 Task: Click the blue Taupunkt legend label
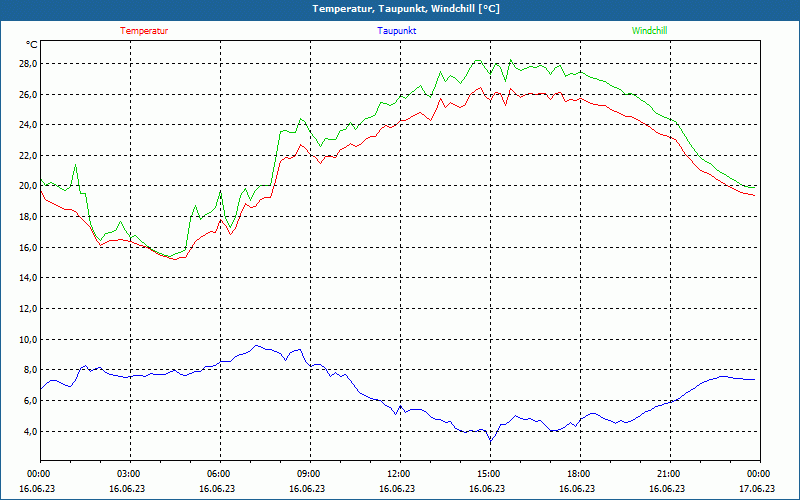tap(396, 31)
